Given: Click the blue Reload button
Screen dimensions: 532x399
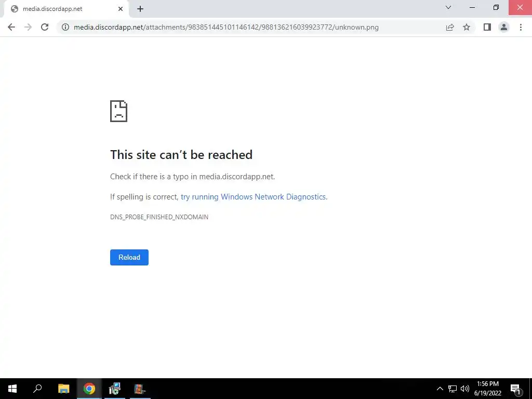Looking at the screenshot, I should click(129, 257).
